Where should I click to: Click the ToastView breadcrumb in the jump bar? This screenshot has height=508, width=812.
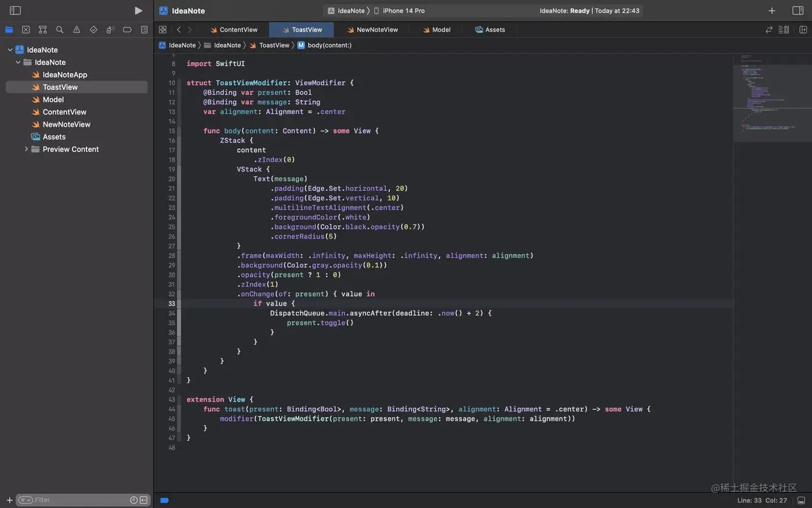(x=269, y=45)
